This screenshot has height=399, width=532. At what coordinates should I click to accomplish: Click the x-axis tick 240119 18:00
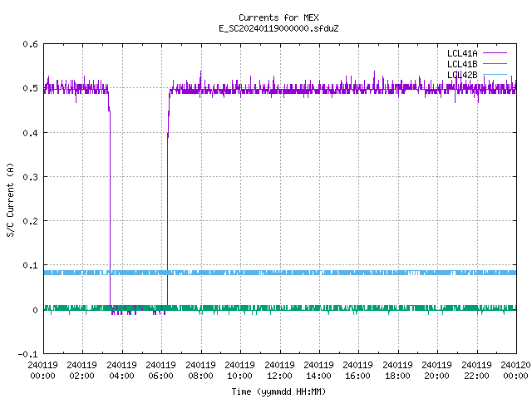(397, 371)
